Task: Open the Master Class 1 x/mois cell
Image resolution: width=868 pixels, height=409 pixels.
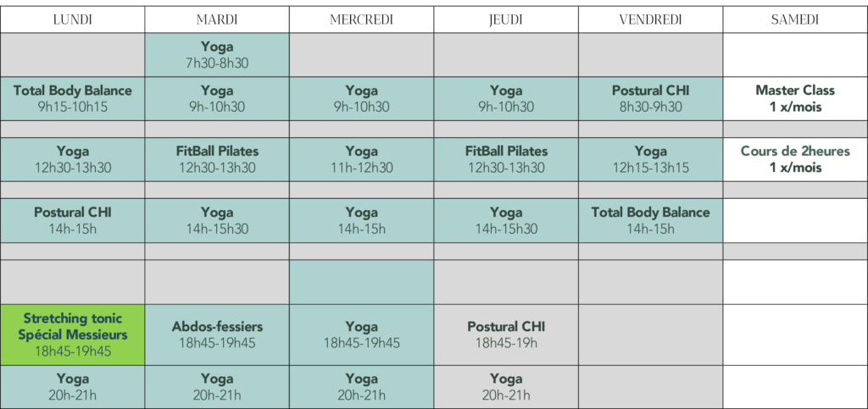Action: tap(795, 99)
